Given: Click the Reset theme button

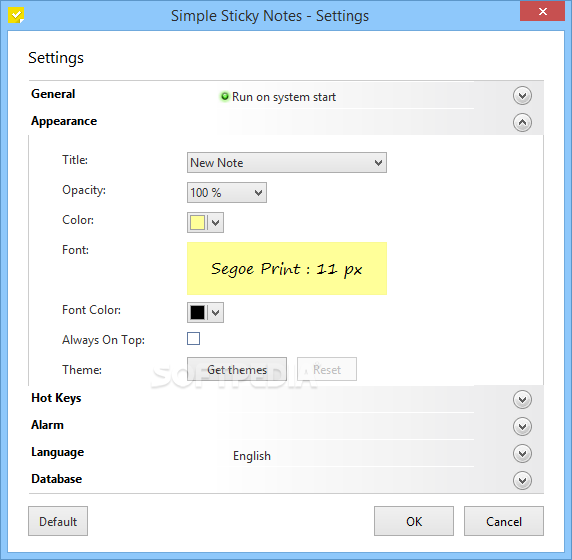Looking at the screenshot, I should coord(327,369).
